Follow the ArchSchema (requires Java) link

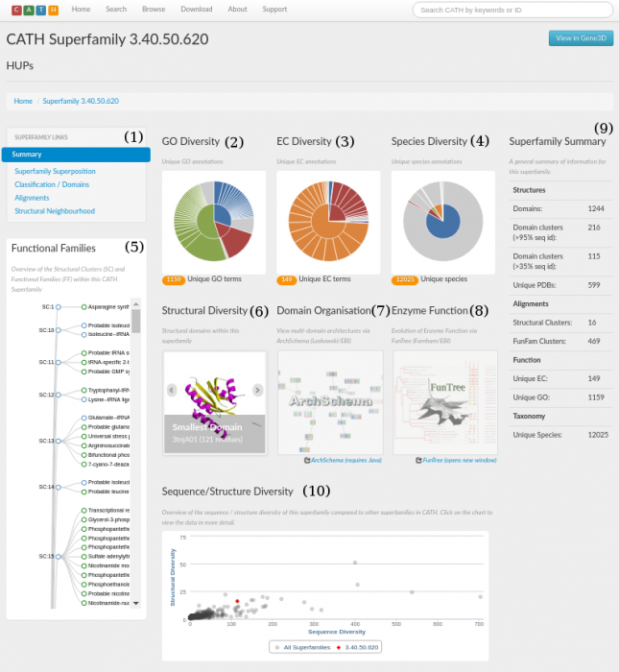346,460
